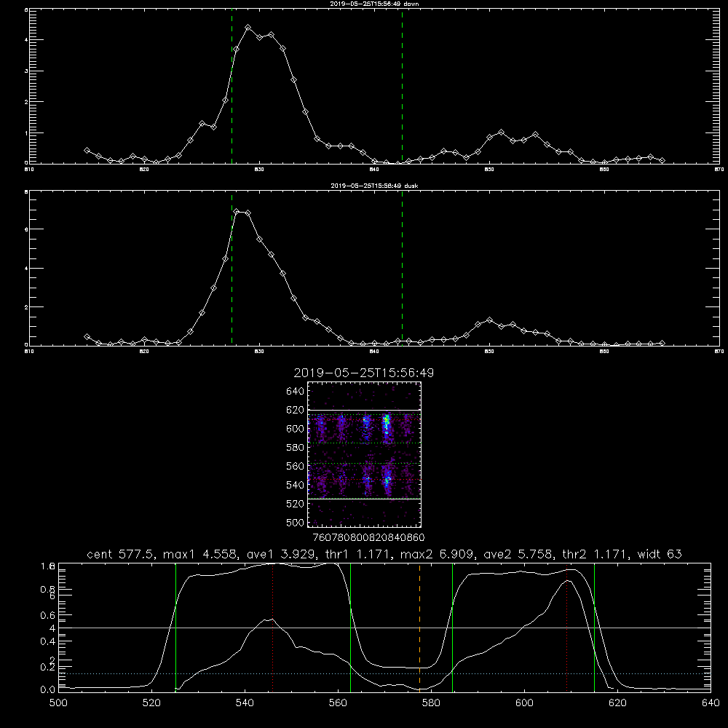This screenshot has height=728, width=728.
Task: Select the green solid boundary line near 525
Action: click(x=175, y=627)
